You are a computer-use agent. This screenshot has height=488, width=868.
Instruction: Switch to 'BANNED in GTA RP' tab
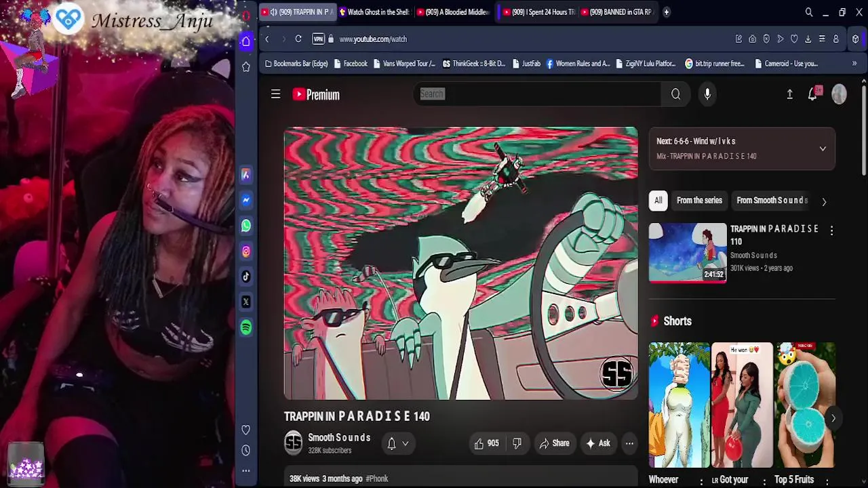(x=616, y=12)
